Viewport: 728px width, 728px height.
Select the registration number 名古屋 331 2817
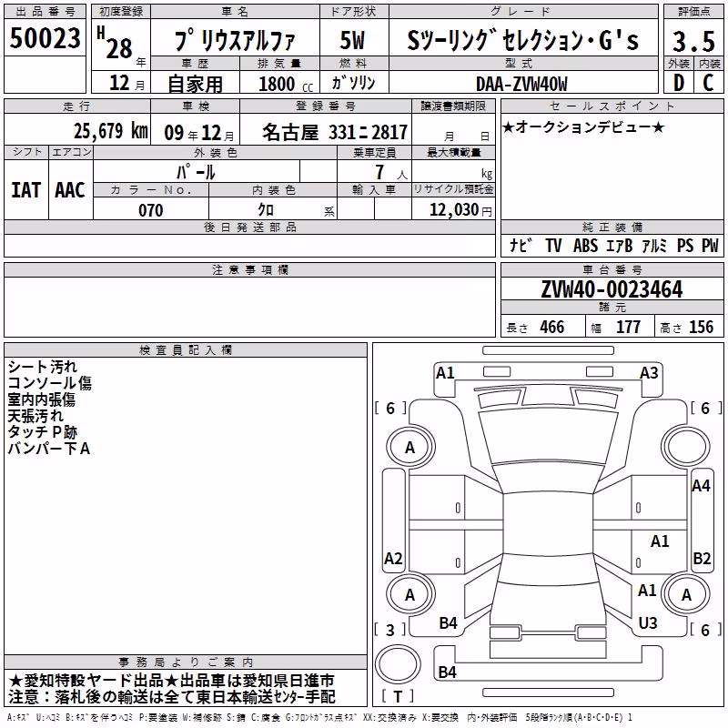click(x=335, y=133)
